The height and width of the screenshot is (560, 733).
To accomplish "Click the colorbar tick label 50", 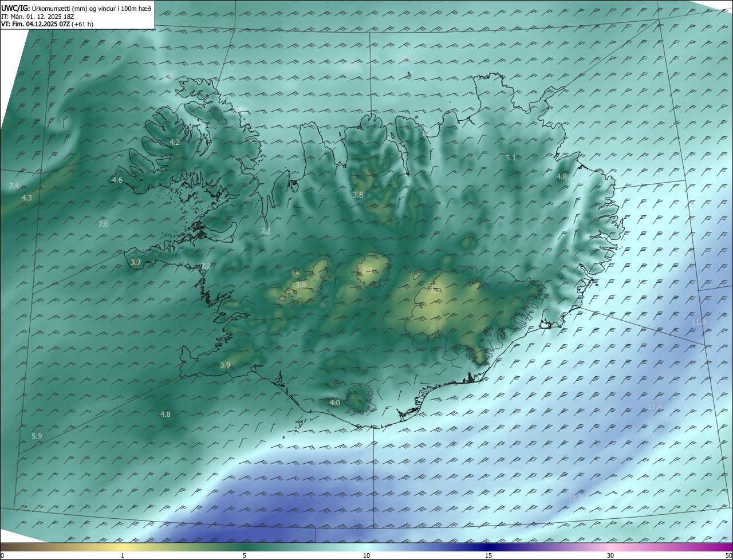I will click(728, 555).
